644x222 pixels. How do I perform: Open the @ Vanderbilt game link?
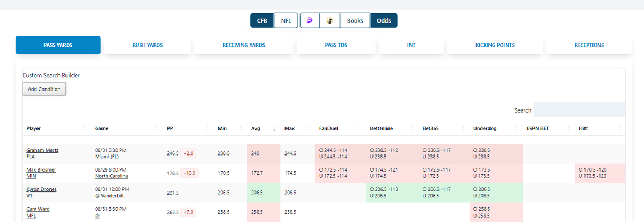[111, 196]
